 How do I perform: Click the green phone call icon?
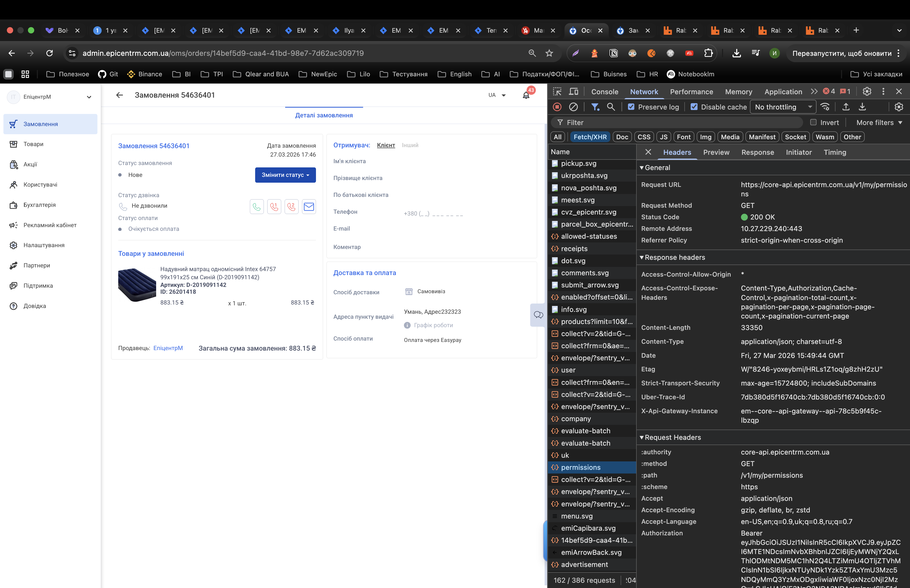(x=257, y=207)
